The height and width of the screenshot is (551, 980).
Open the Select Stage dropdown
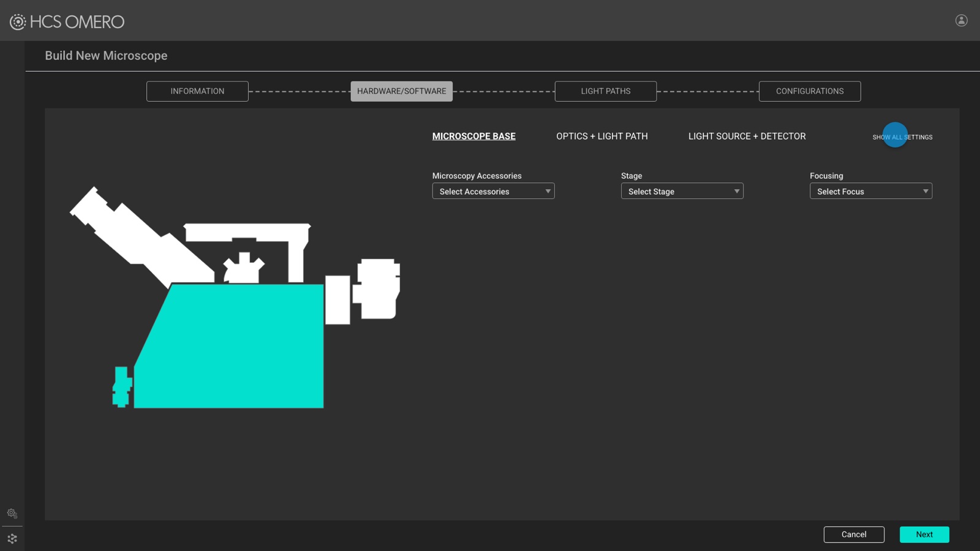pyautogui.click(x=682, y=191)
